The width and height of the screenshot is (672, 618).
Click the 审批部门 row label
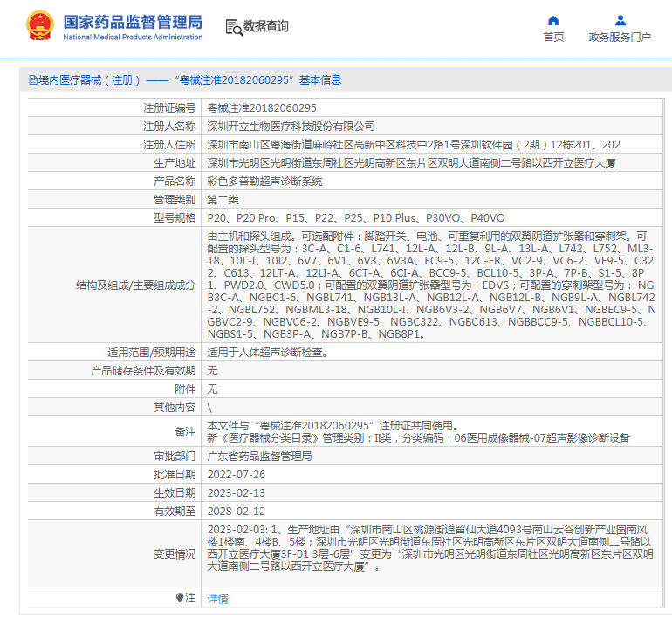point(175,457)
